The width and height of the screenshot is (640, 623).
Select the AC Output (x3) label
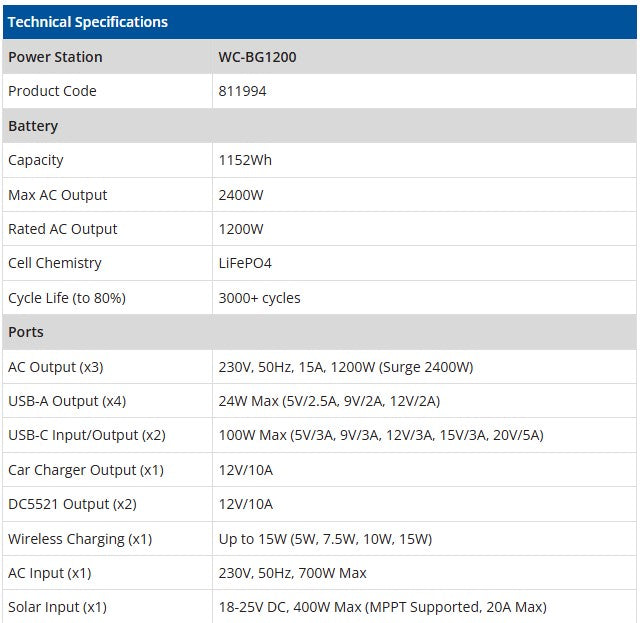[55, 367]
